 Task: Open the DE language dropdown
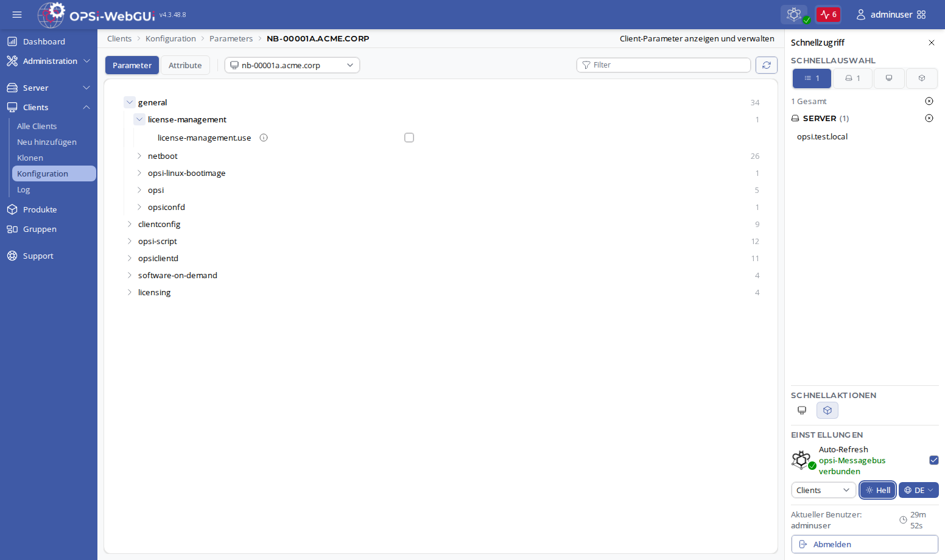[919, 490]
